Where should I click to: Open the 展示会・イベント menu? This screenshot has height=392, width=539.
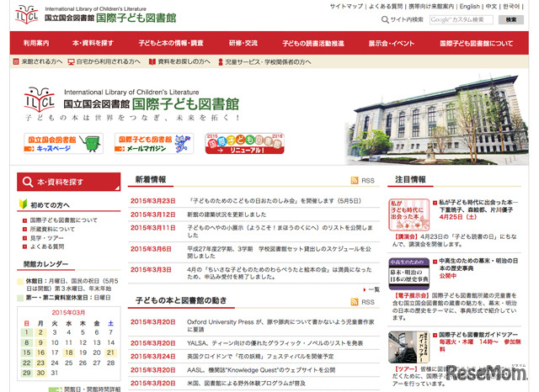tap(391, 43)
